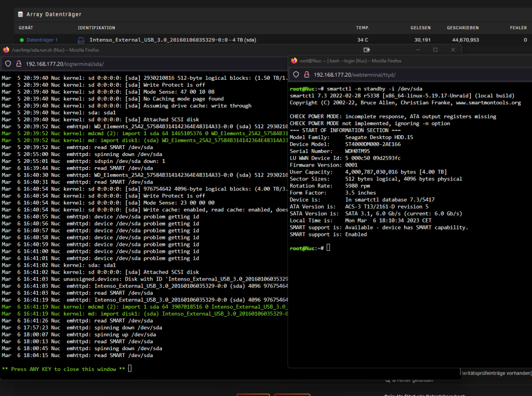
Task: Maximize the sda.run.sh Firefox window
Action: point(435,50)
